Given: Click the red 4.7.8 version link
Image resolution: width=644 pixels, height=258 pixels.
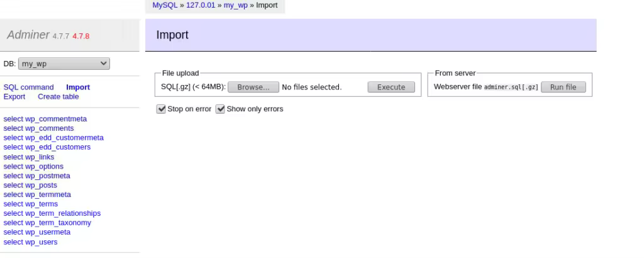Looking at the screenshot, I should click(81, 36).
